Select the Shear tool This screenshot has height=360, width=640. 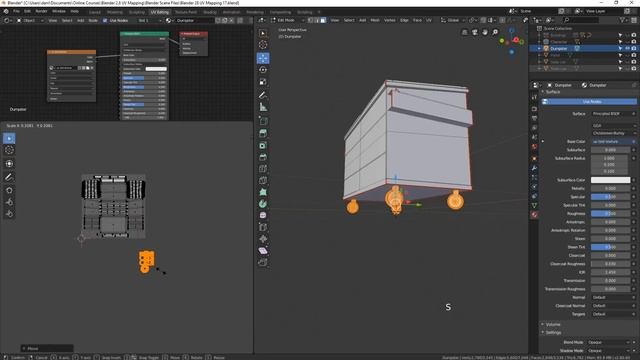tap(263, 251)
